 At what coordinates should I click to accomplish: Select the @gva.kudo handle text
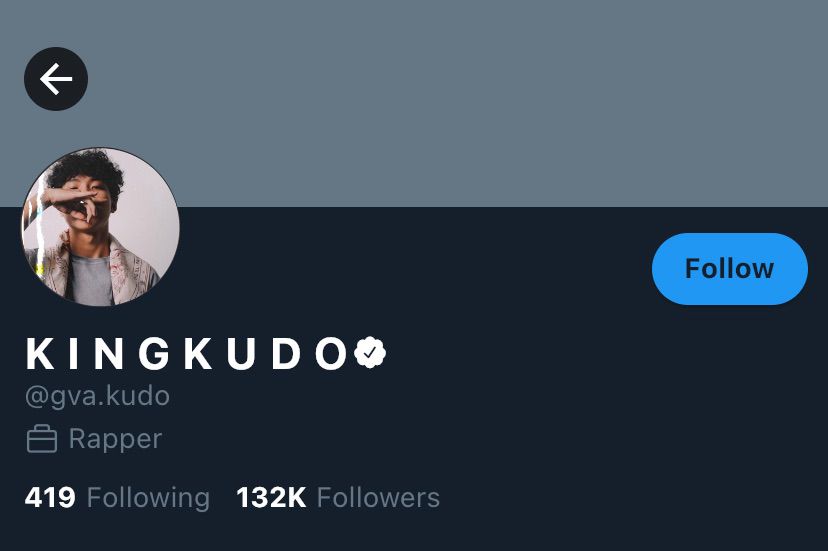click(97, 396)
